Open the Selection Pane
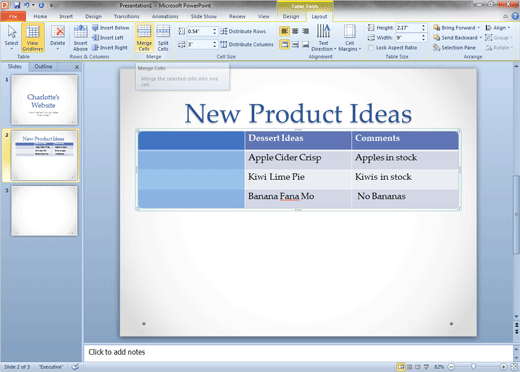520x372 pixels. [455, 48]
